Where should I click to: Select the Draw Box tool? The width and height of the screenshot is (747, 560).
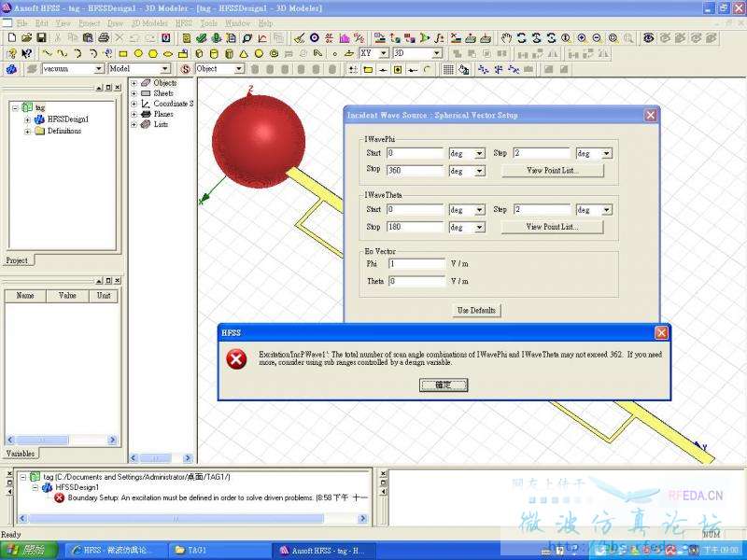click(200, 54)
